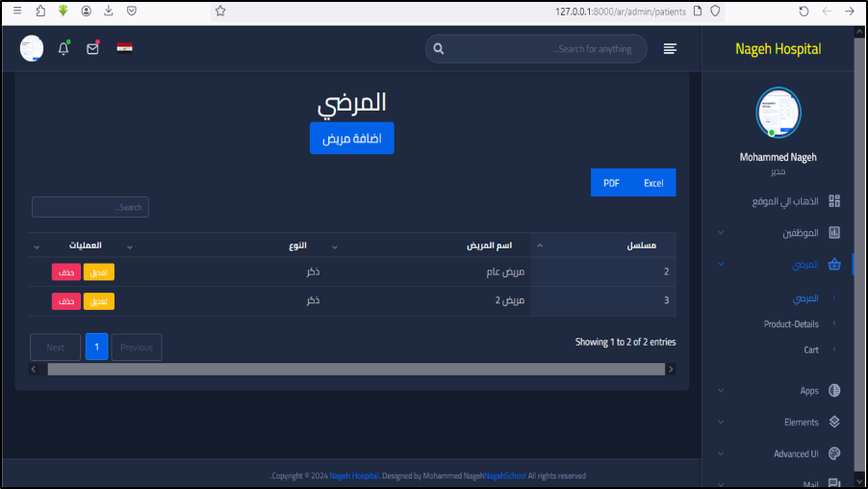Open Cart in the sidebar menu
Screen dimensions: 868x489
pyautogui.click(x=811, y=350)
